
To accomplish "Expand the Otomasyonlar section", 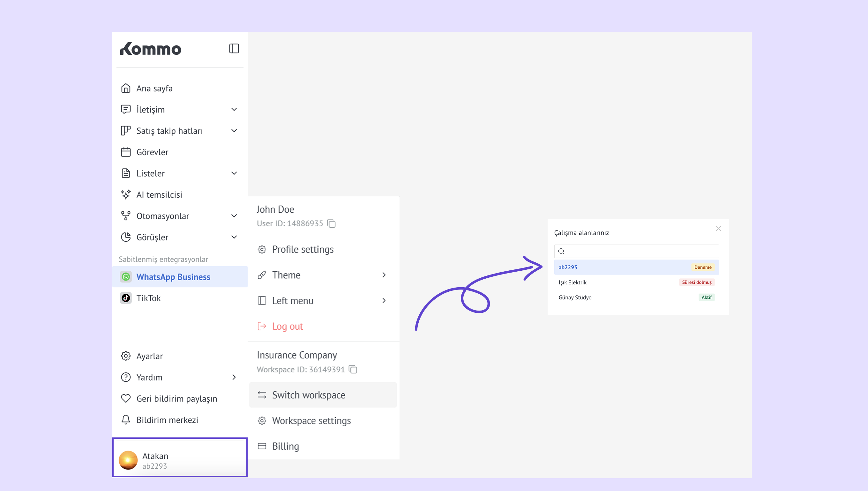I will click(234, 216).
